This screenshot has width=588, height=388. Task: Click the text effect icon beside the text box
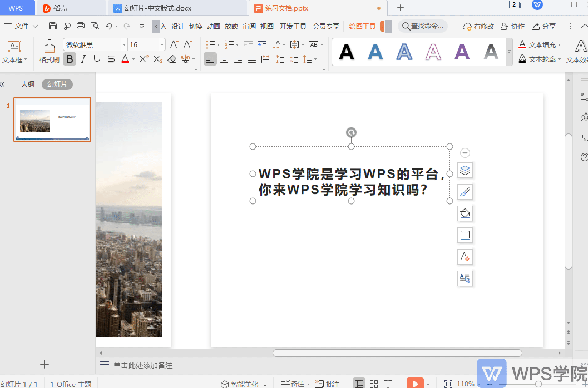[x=465, y=257]
